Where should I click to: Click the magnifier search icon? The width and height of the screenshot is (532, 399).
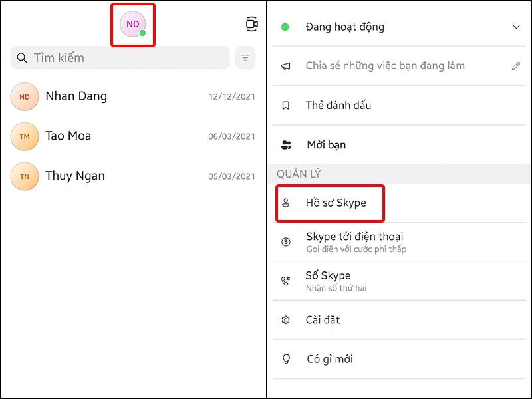pyautogui.click(x=22, y=58)
